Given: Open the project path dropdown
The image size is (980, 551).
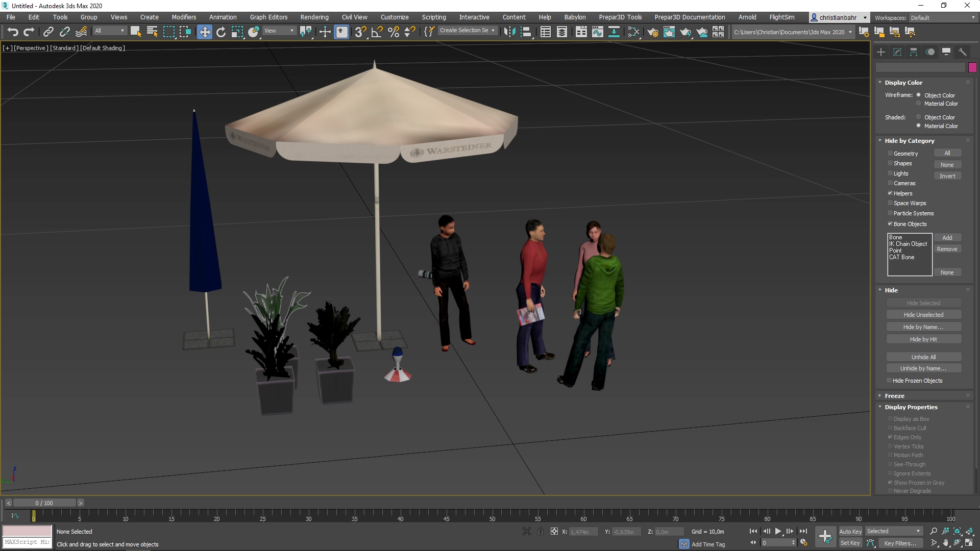Looking at the screenshot, I should point(793,32).
